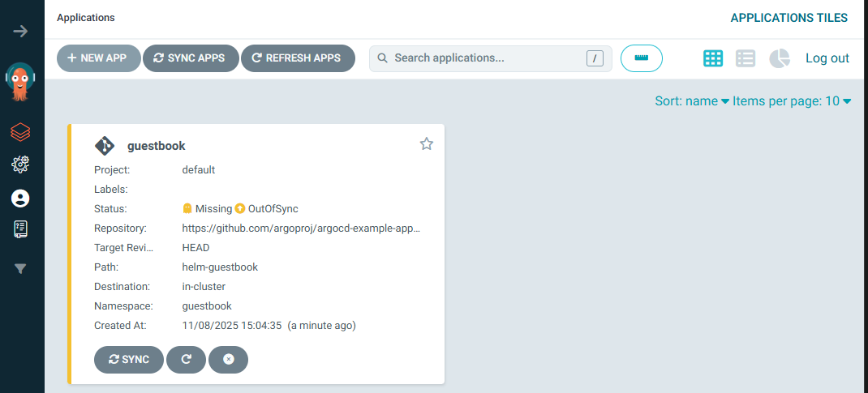
Task: Refresh the guestbook app with circular arrow
Action: click(x=186, y=360)
